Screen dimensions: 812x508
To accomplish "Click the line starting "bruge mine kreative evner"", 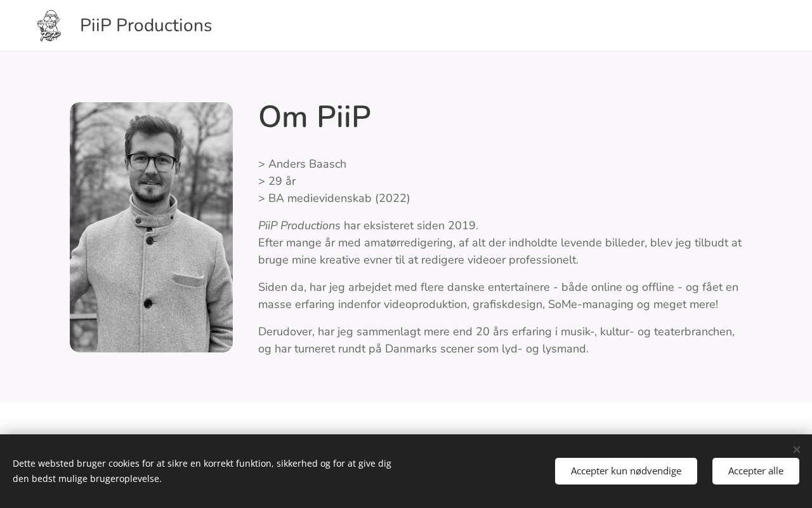I will pos(418,260).
